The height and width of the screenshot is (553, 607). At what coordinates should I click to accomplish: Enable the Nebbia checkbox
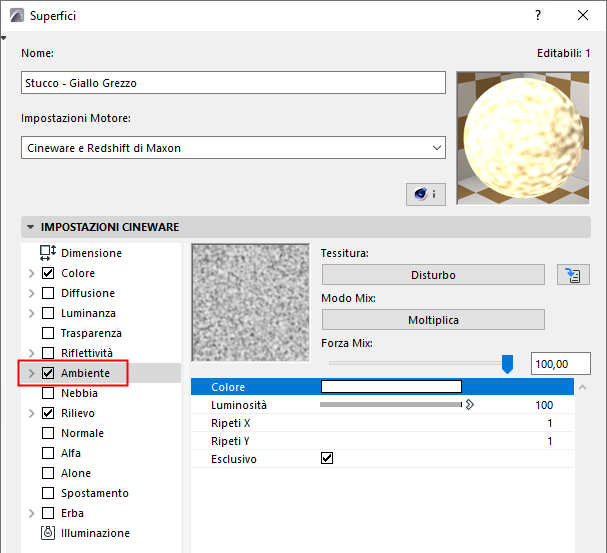click(x=48, y=393)
